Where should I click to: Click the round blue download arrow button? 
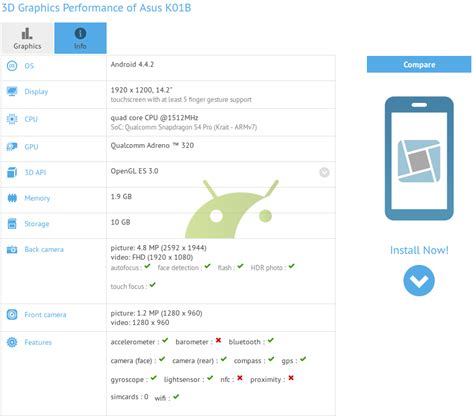click(419, 280)
